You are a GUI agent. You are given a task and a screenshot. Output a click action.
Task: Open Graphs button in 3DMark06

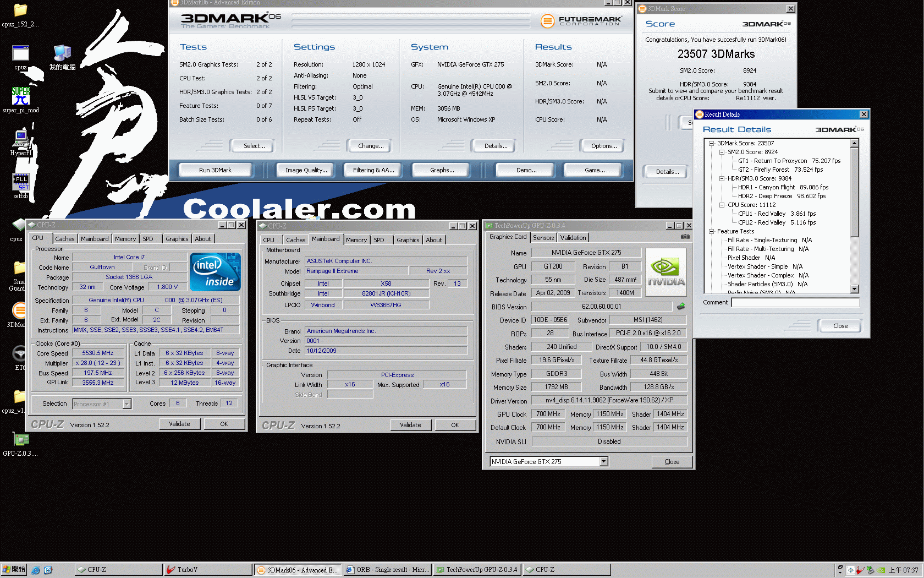(442, 170)
